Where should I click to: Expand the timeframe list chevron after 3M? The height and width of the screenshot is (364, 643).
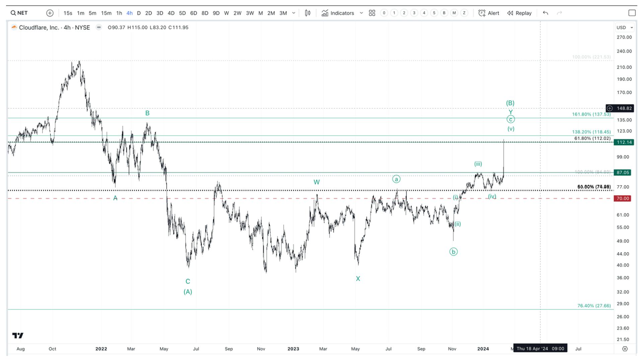[294, 13]
